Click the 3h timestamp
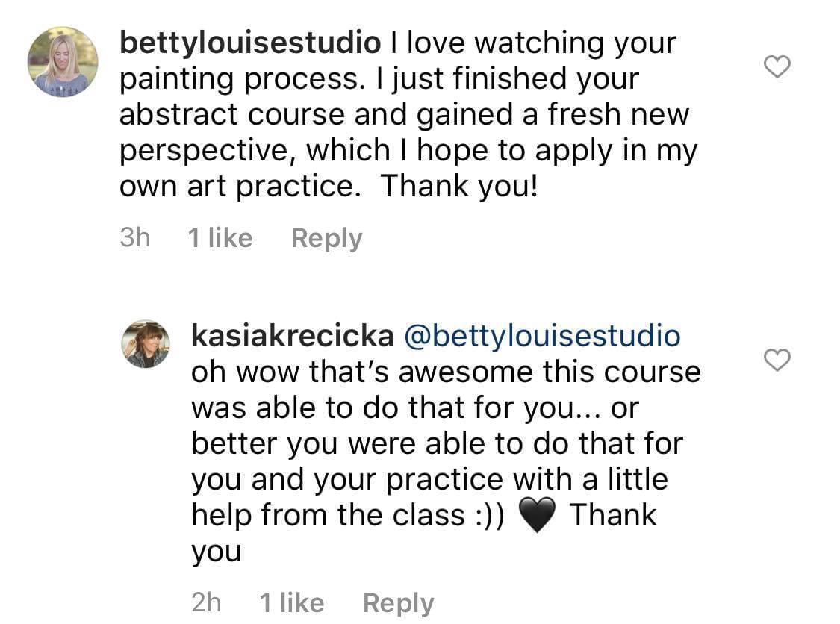The height and width of the screenshot is (624, 840). (134, 238)
